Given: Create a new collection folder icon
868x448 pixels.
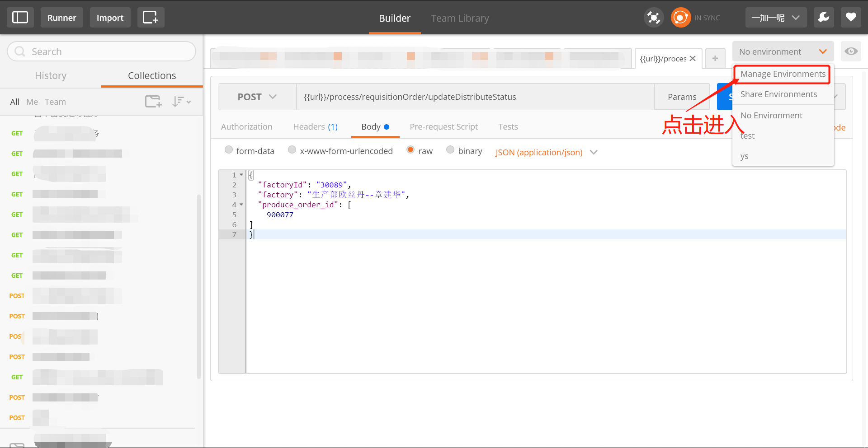Looking at the screenshot, I should pos(153,101).
